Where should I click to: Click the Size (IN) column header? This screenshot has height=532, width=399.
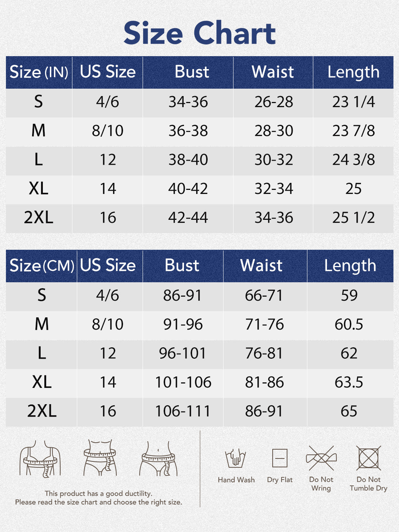click(39, 72)
